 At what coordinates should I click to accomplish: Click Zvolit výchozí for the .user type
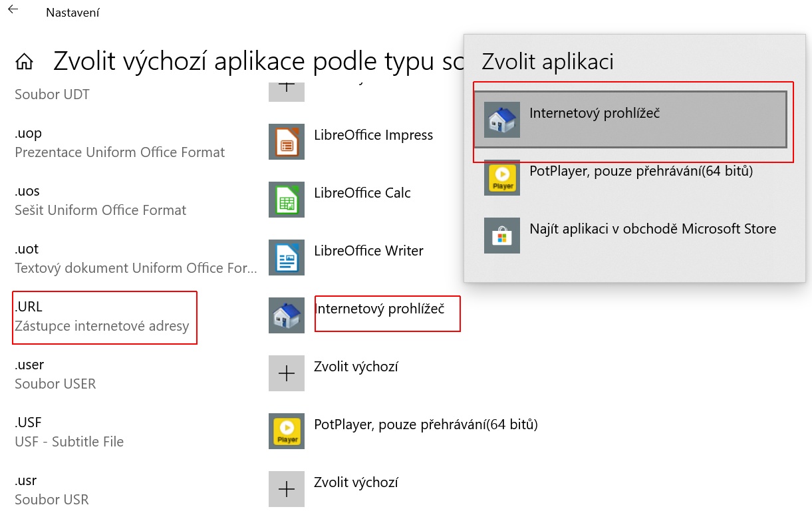click(356, 367)
